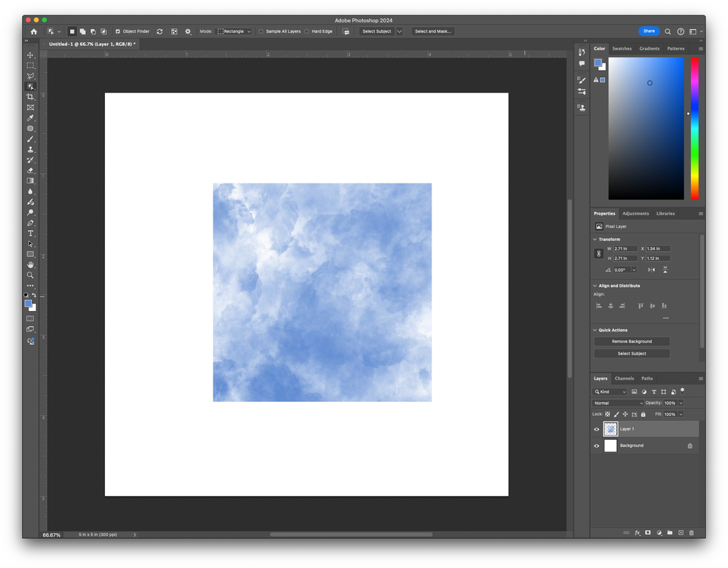Select the Eraser tool
Screen dimensions: 728x568
30,170
